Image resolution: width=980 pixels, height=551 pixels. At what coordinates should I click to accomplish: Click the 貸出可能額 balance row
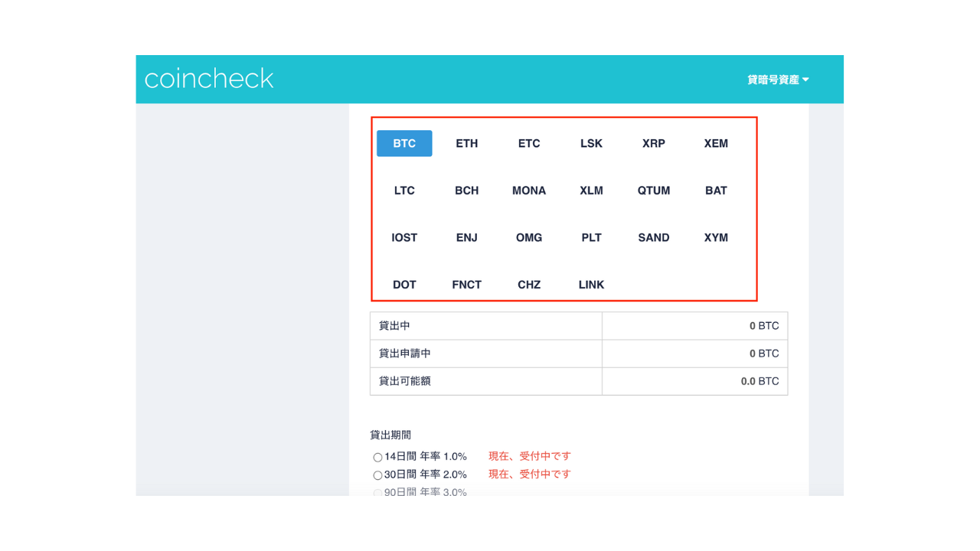578,381
